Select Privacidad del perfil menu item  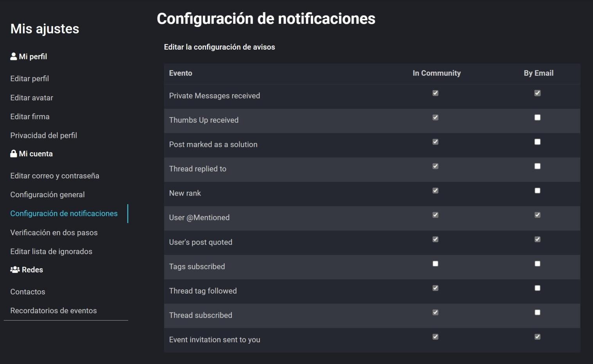point(44,136)
